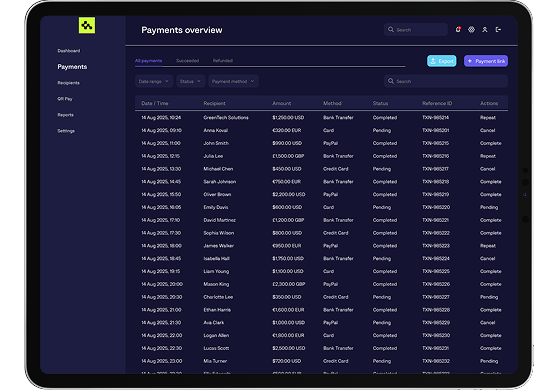Screen dimensions: 560x391
Task: Click the magnifier icon in table search
Action: (391, 81)
